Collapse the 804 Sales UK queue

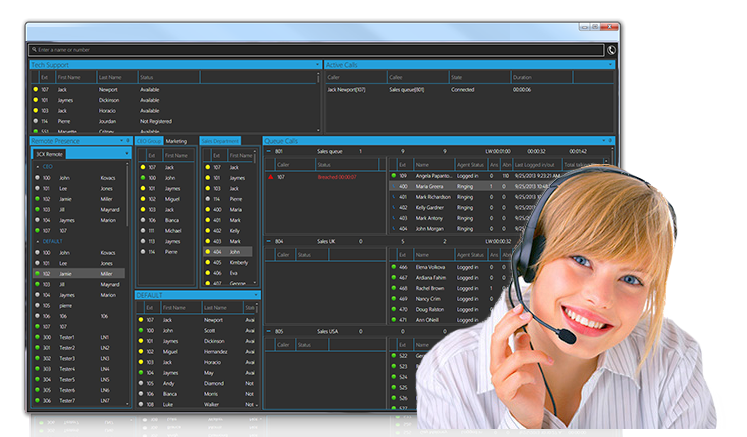(268, 242)
